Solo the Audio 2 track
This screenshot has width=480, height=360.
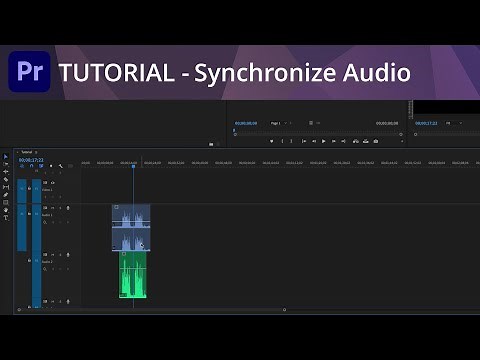[x=60, y=255]
